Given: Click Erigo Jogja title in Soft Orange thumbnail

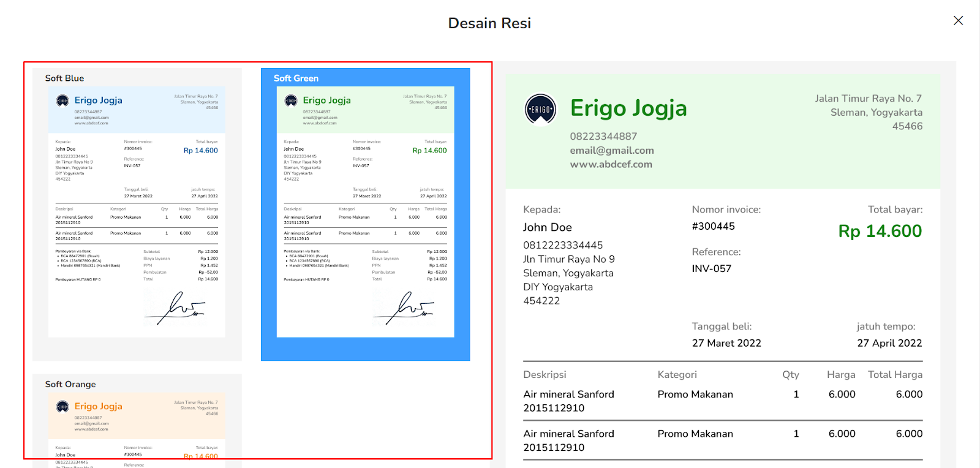Looking at the screenshot, I should click(99, 407).
